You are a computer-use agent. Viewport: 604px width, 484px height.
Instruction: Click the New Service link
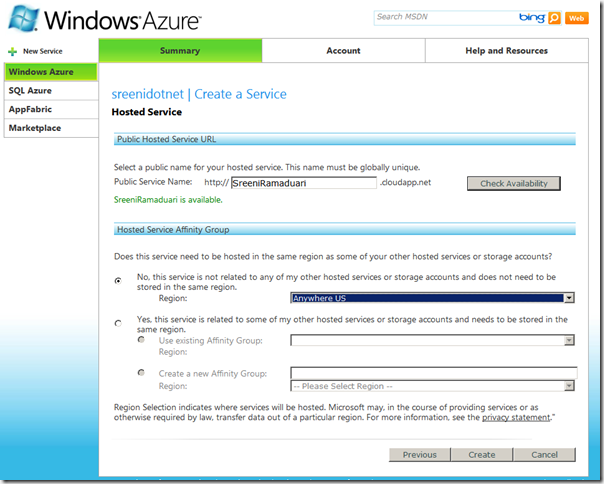[x=42, y=51]
